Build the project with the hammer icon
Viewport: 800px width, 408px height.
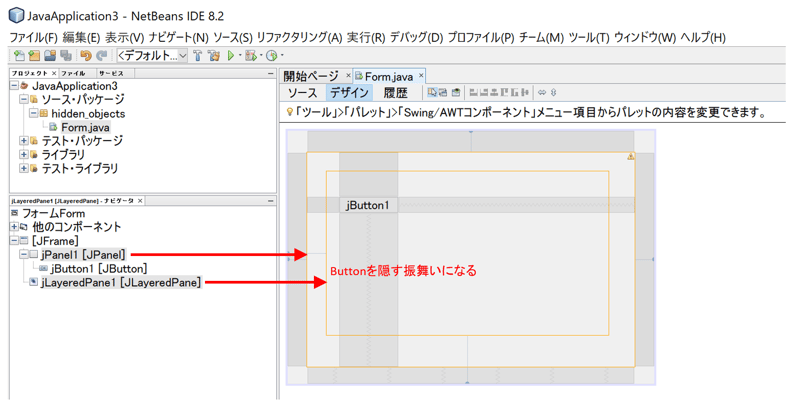(198, 55)
